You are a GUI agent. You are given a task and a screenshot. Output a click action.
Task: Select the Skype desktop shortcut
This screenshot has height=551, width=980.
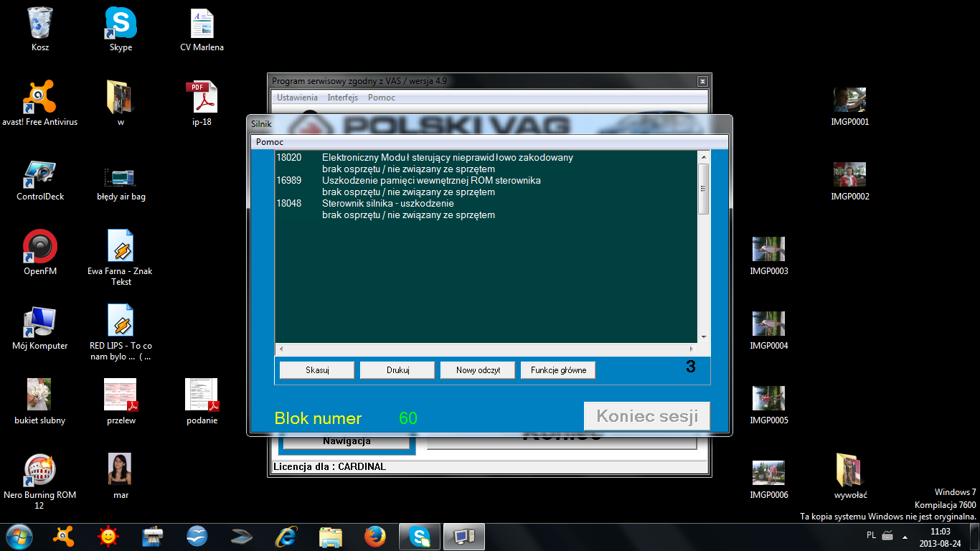[121, 24]
